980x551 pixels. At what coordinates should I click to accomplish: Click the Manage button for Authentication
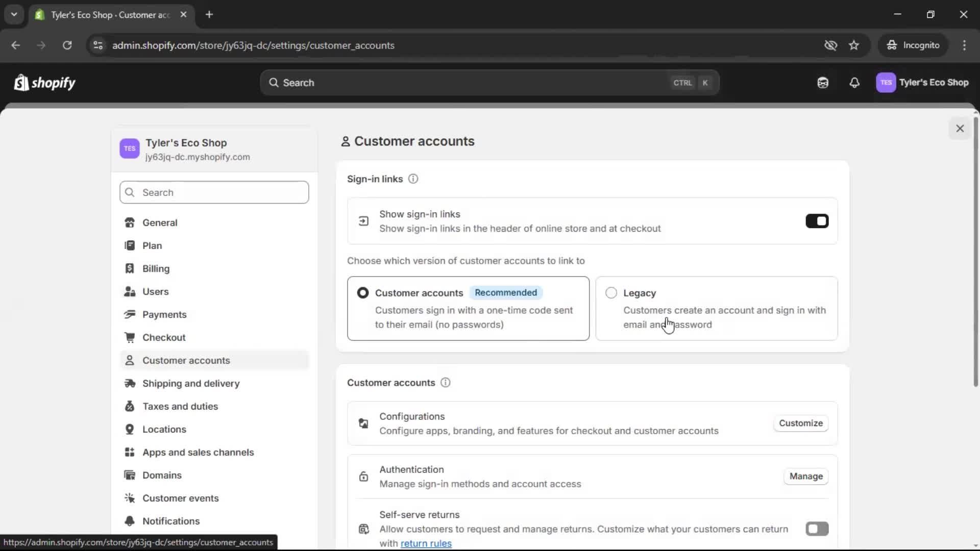click(x=806, y=477)
